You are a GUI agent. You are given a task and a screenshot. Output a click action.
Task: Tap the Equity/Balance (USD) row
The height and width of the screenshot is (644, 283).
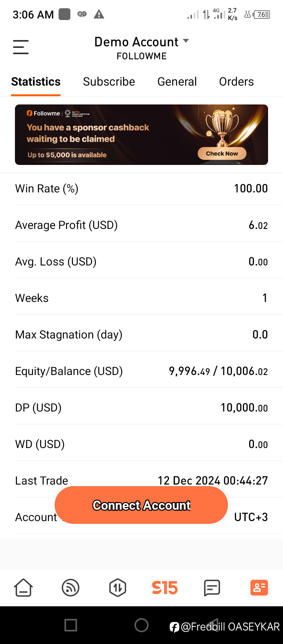(141, 371)
